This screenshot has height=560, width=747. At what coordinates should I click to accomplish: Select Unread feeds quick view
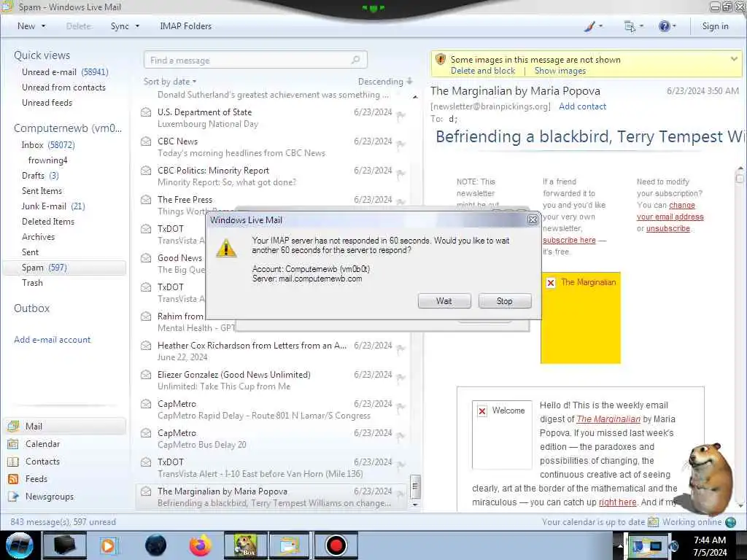click(47, 102)
